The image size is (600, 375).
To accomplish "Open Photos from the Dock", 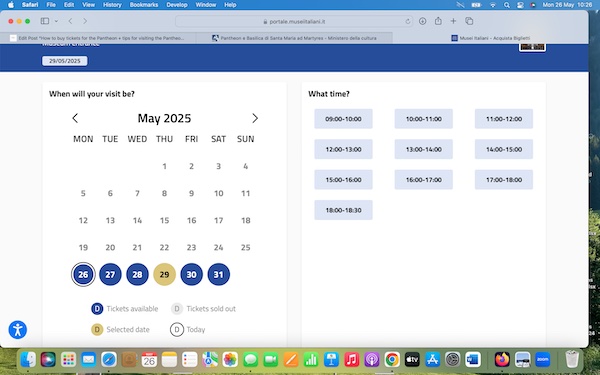I will [230, 360].
